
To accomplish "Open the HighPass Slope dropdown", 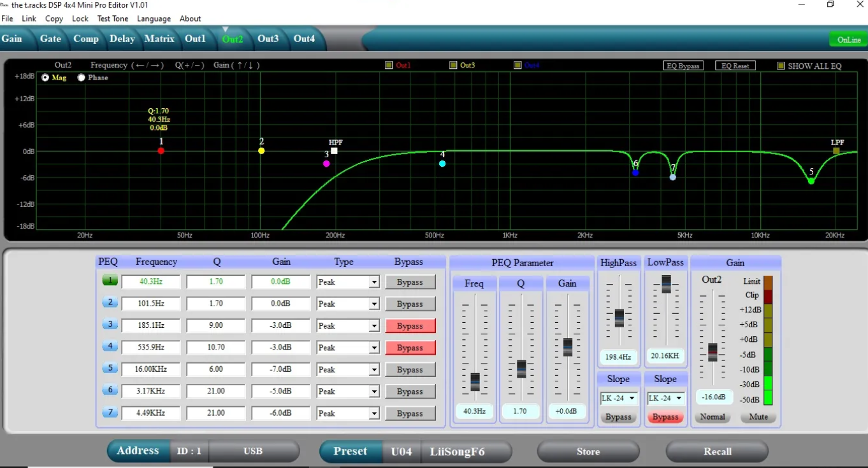I will click(x=618, y=399).
